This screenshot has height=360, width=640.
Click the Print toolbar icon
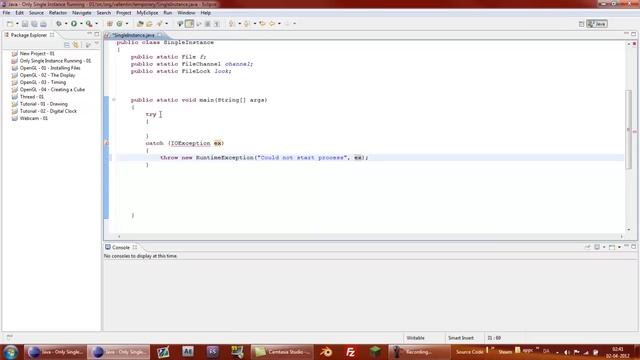pos(43,24)
